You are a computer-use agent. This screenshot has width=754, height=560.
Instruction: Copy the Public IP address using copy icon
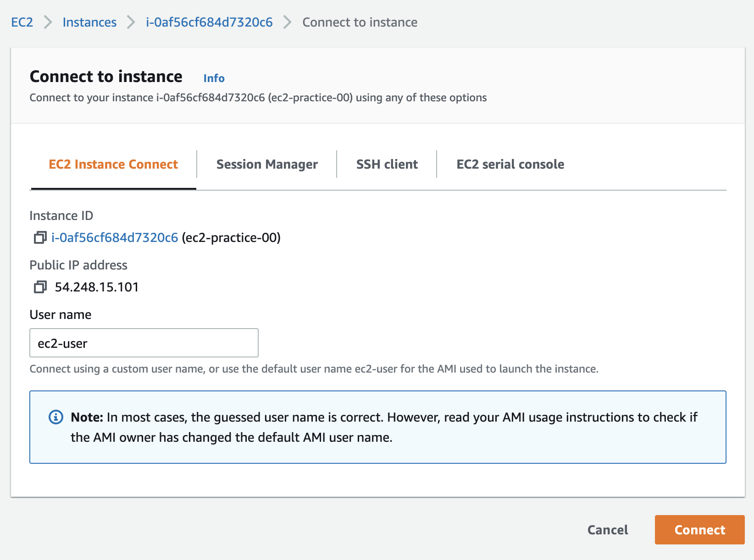pos(40,287)
